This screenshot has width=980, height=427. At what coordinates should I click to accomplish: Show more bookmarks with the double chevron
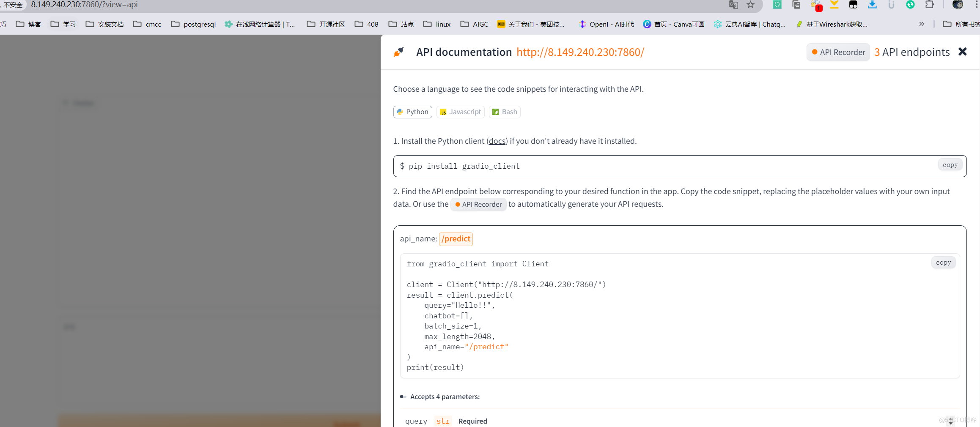coord(922,24)
